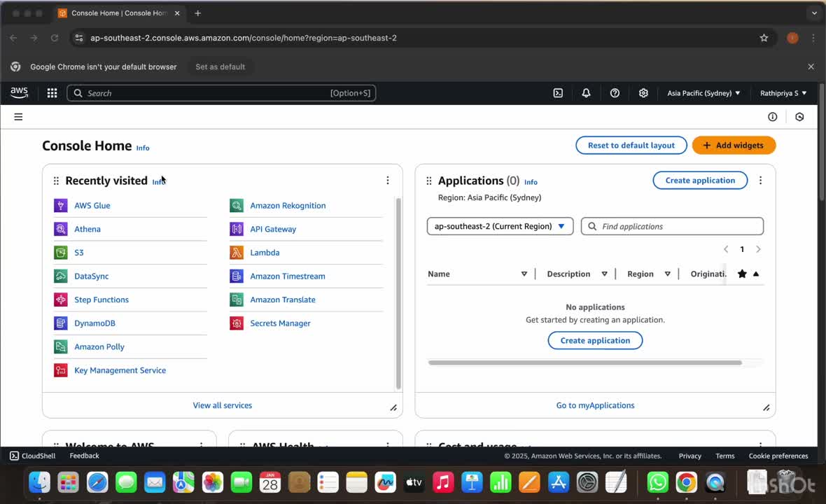Click the Add widgets button
Image resolution: width=826 pixels, height=504 pixels.
pos(734,146)
